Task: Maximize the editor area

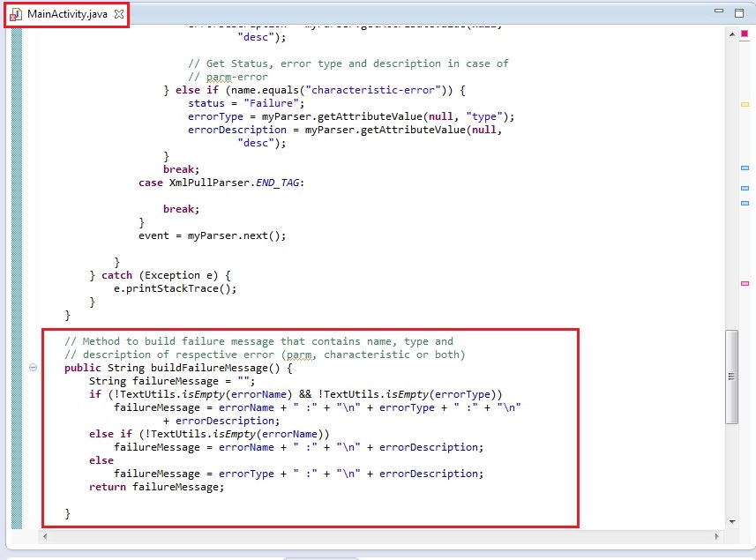Action: point(739,12)
